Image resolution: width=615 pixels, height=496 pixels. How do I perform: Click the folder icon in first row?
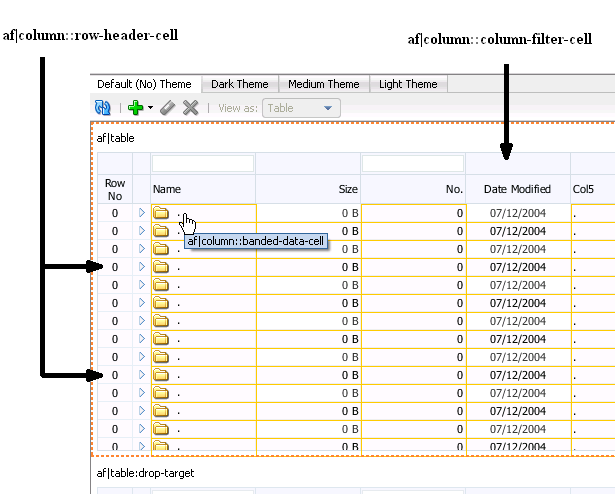pos(161,213)
